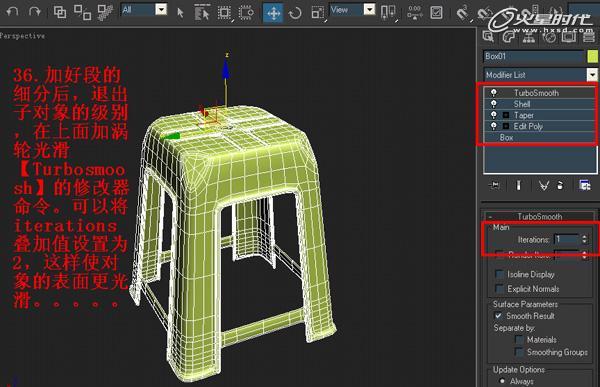The width and height of the screenshot is (600, 387).
Task: Expand the Edit Poly sub-object tree
Action: (506, 126)
